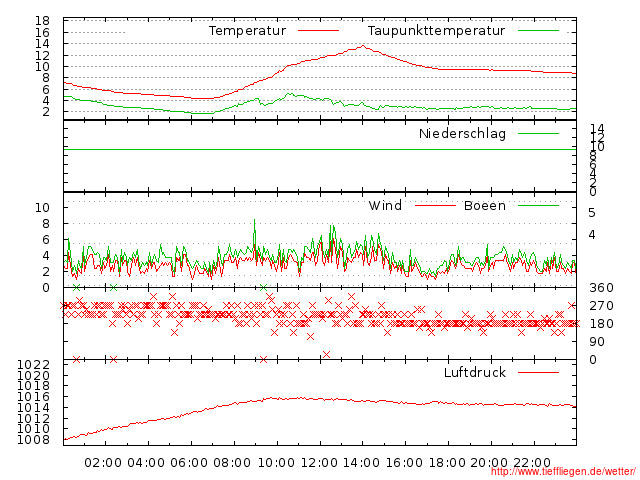Click the 1014 pressure axis label
Image resolution: width=640 pixels, height=480 pixels.
33,407
